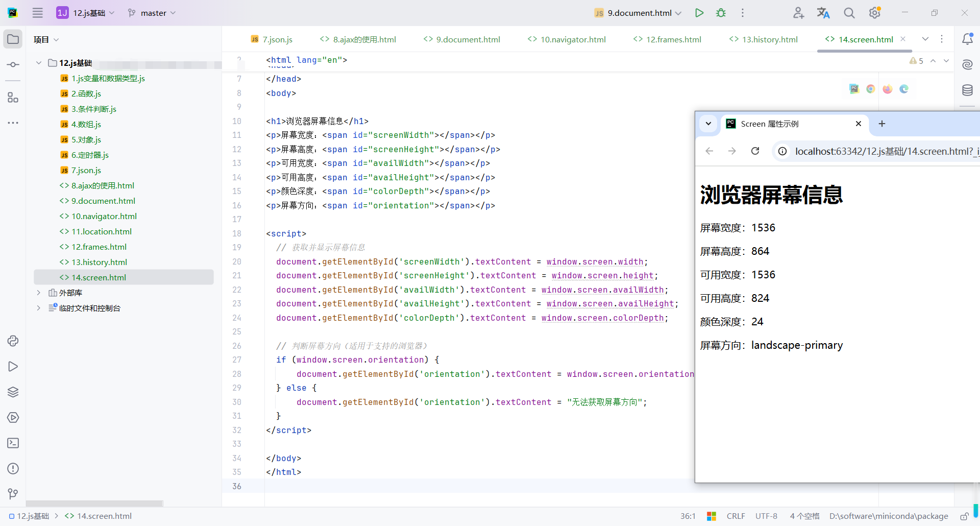This screenshot has height=526, width=980.
Task: Switch to 13.history.html editor tab
Action: coord(763,39)
